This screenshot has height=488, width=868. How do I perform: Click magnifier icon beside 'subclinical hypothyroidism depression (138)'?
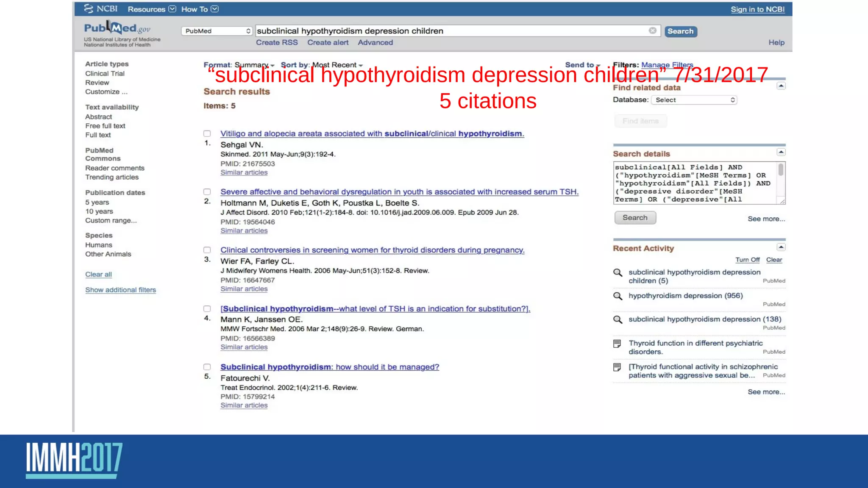tap(618, 319)
